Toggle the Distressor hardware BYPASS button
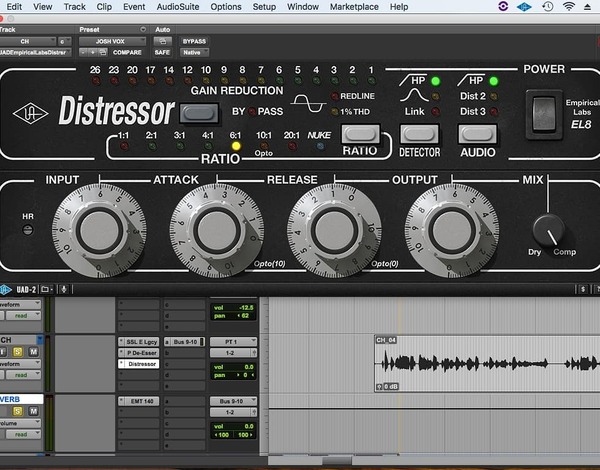Viewport: 600px width, 470px height. [199, 113]
